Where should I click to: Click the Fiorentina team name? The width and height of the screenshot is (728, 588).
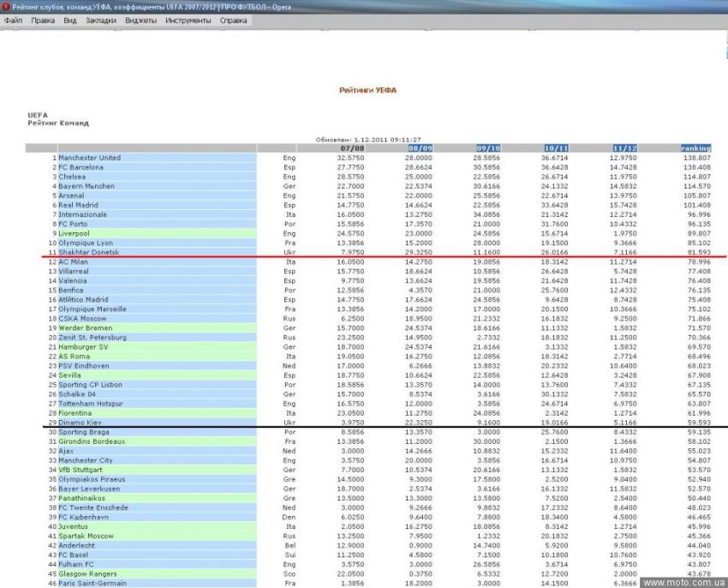(75, 413)
